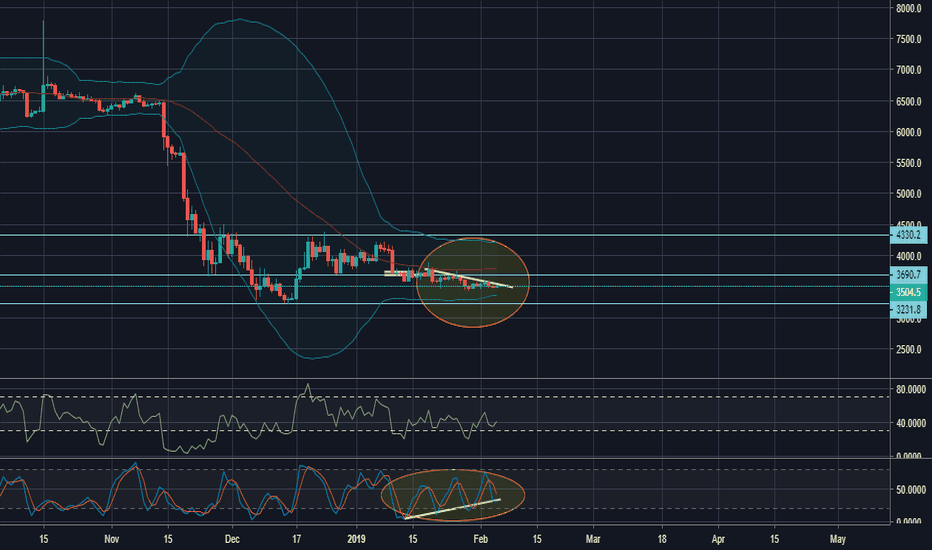Click the 2500.0 mark on price axis
This screenshot has height=550, width=932.
coord(909,349)
